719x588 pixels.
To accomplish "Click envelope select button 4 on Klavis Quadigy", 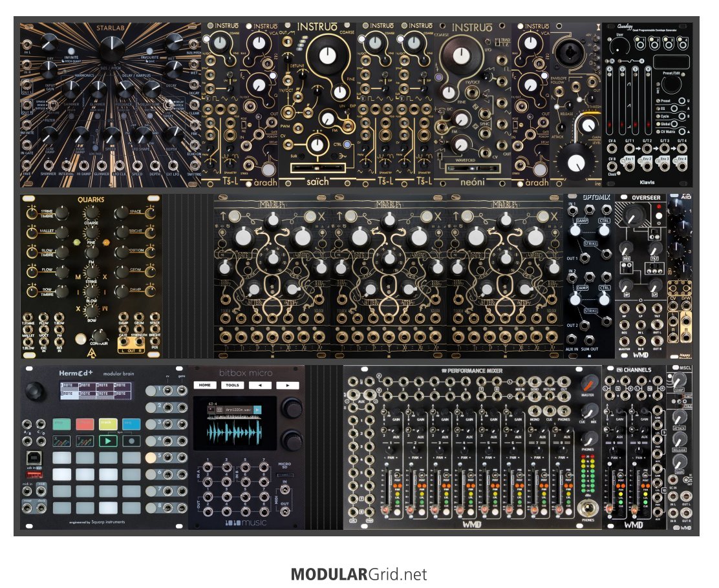I will pos(683,45).
